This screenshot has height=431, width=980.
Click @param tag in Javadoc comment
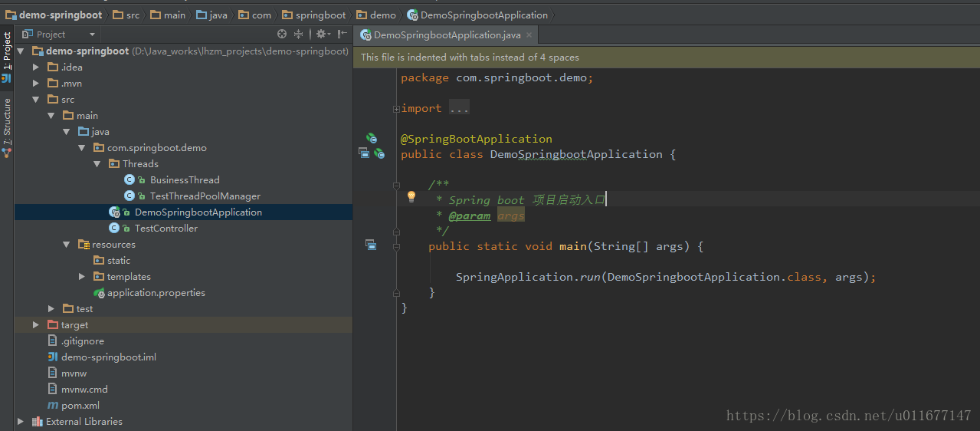click(470, 215)
